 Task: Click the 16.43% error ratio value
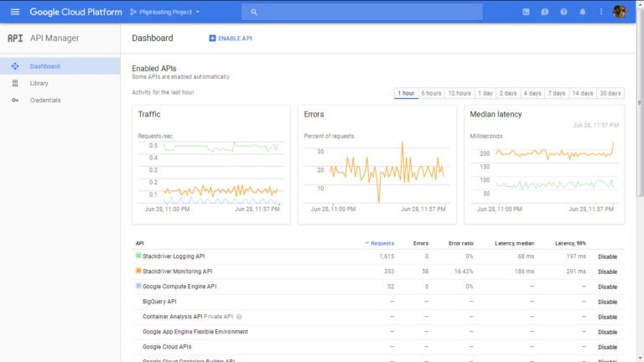[x=463, y=271]
